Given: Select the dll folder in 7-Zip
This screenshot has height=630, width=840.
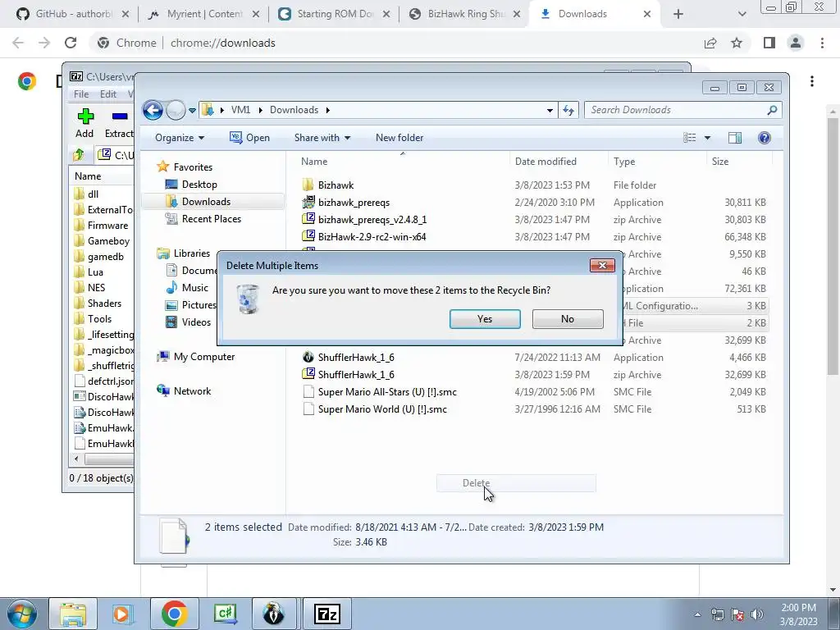Looking at the screenshot, I should 86,194.
